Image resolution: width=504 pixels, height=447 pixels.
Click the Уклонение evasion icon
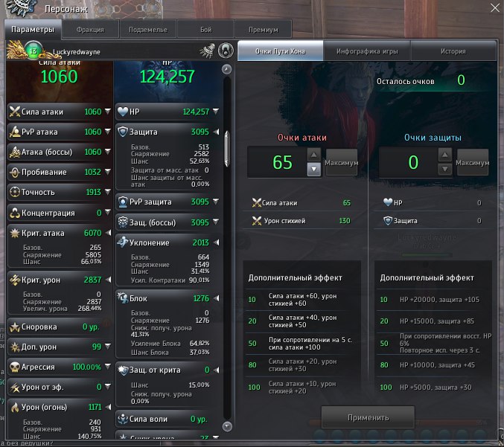(x=124, y=242)
